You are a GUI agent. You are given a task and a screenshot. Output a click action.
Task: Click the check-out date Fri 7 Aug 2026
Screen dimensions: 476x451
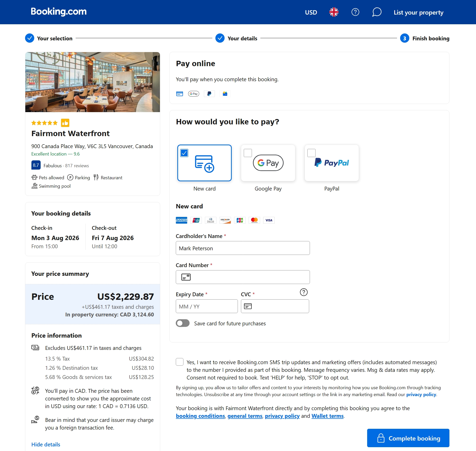coord(113,238)
